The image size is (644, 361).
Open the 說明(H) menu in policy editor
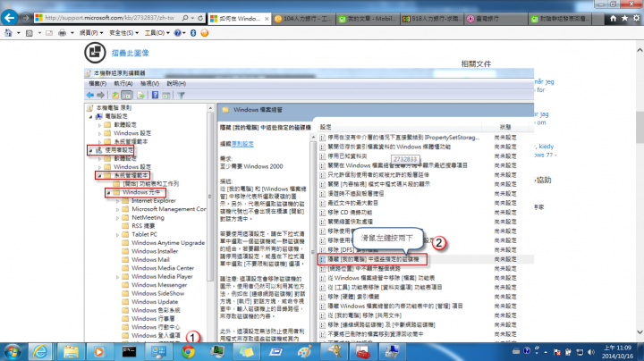[x=176, y=84]
